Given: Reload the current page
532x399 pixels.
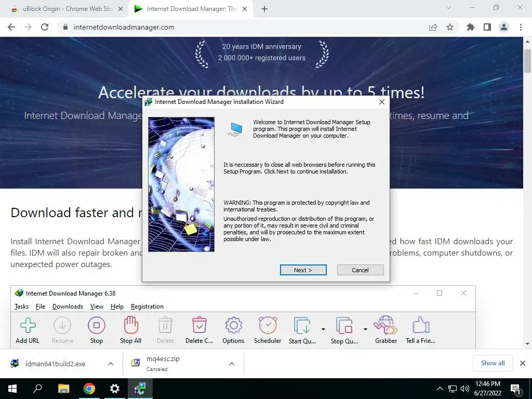Looking at the screenshot, I should coord(45,27).
